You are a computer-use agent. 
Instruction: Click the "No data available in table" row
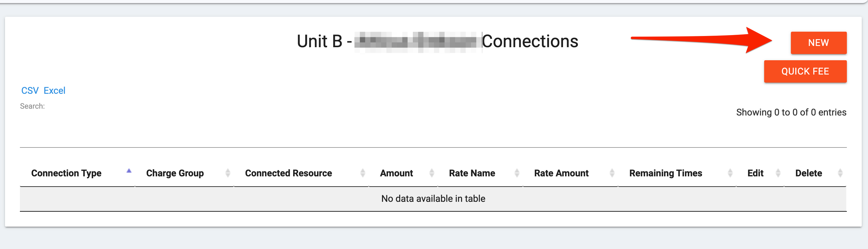coord(433,198)
